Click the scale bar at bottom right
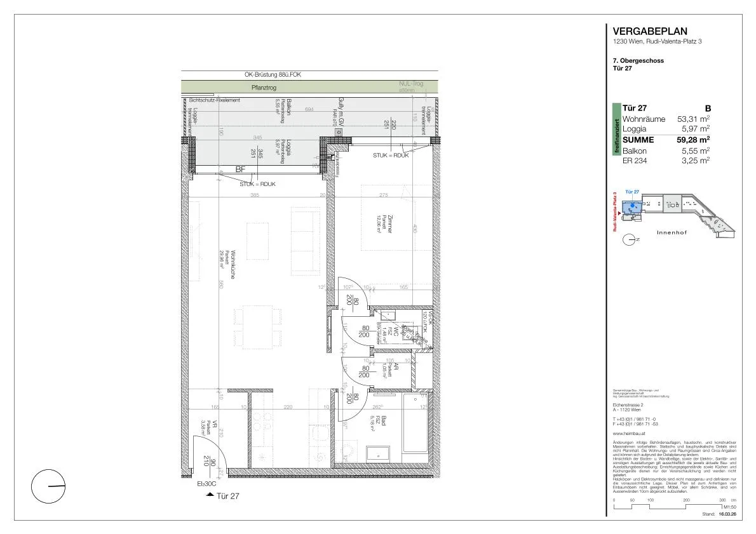Screen dimensions: 756x534 (668, 506)
